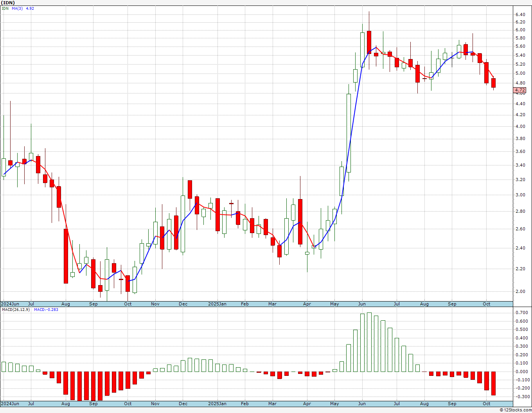Image resolution: width=532 pixels, height=413 pixels.
Task: Select Dec on the MACD panel date axis
Action: coord(183,404)
